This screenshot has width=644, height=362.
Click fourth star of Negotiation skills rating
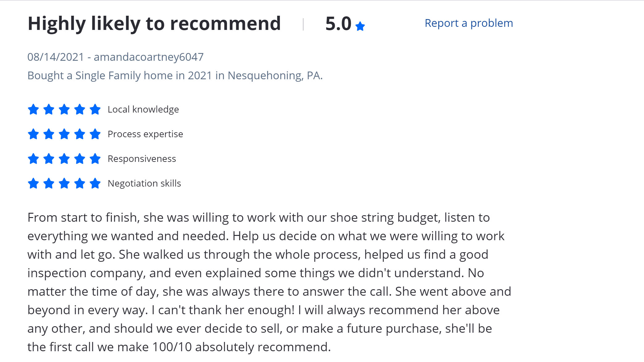pyautogui.click(x=80, y=183)
